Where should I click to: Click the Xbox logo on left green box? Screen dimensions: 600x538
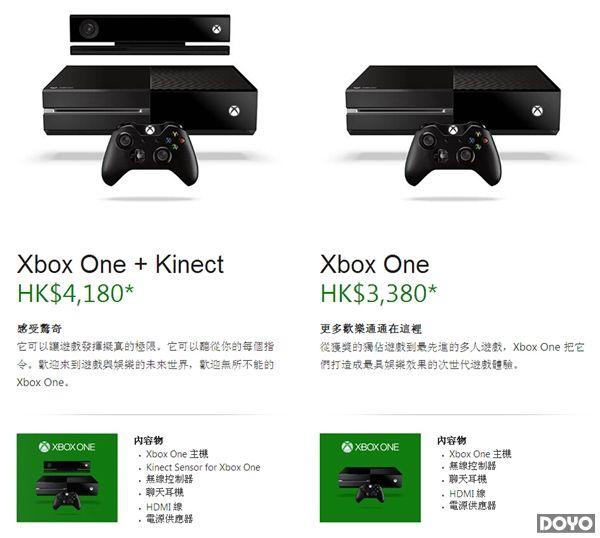tap(44, 447)
